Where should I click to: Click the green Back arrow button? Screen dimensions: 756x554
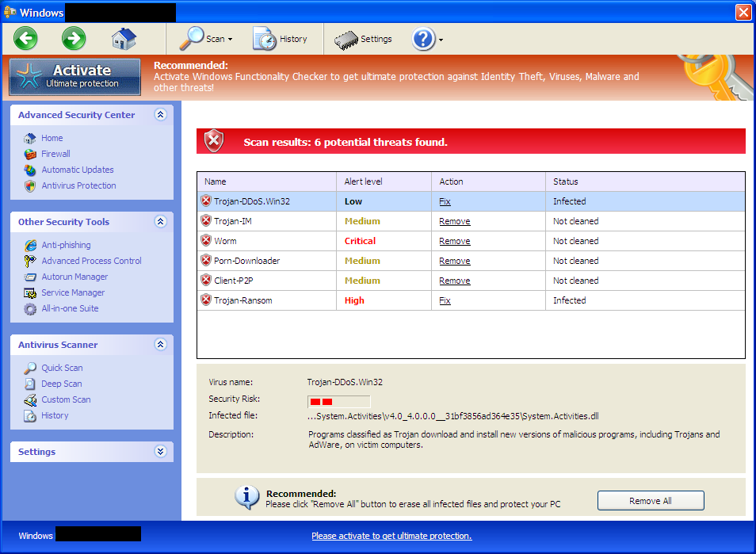click(25, 39)
